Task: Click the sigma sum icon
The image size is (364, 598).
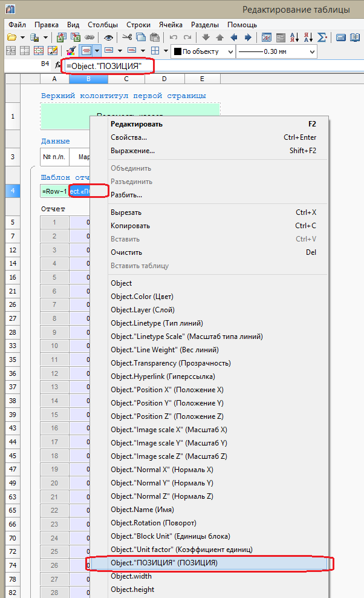Action: point(322,38)
